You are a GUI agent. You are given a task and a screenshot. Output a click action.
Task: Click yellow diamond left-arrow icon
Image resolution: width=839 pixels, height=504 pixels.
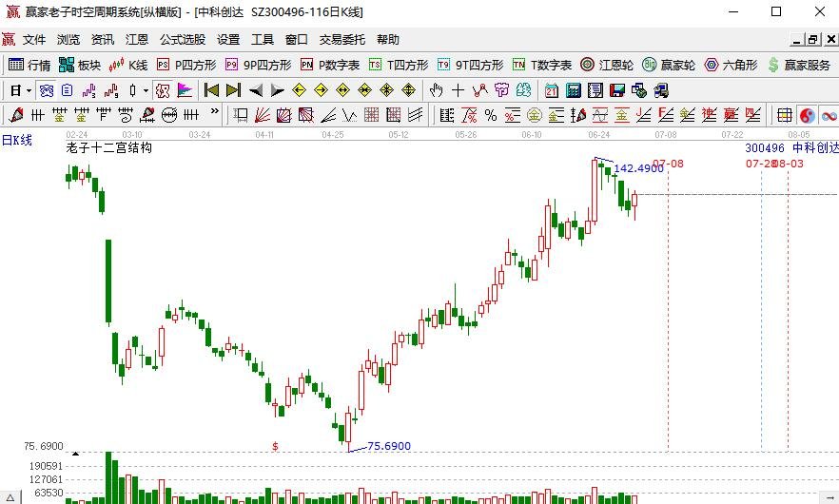pyautogui.click(x=299, y=90)
